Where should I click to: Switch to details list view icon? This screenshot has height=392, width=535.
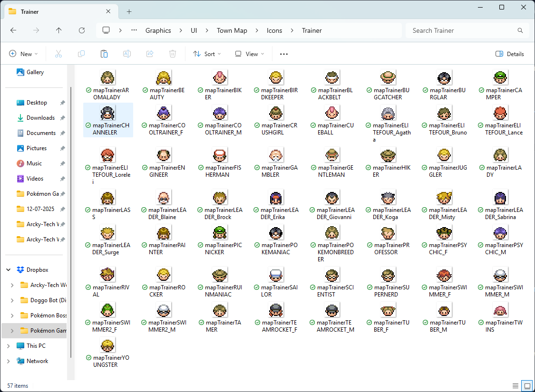(x=516, y=386)
